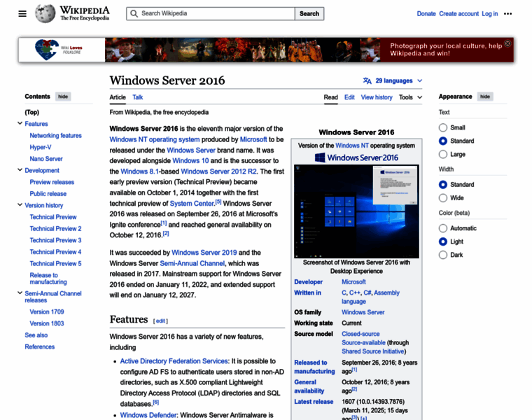This screenshot has height=420, width=532.
Task: Select Standard text size
Action: [x=443, y=141]
